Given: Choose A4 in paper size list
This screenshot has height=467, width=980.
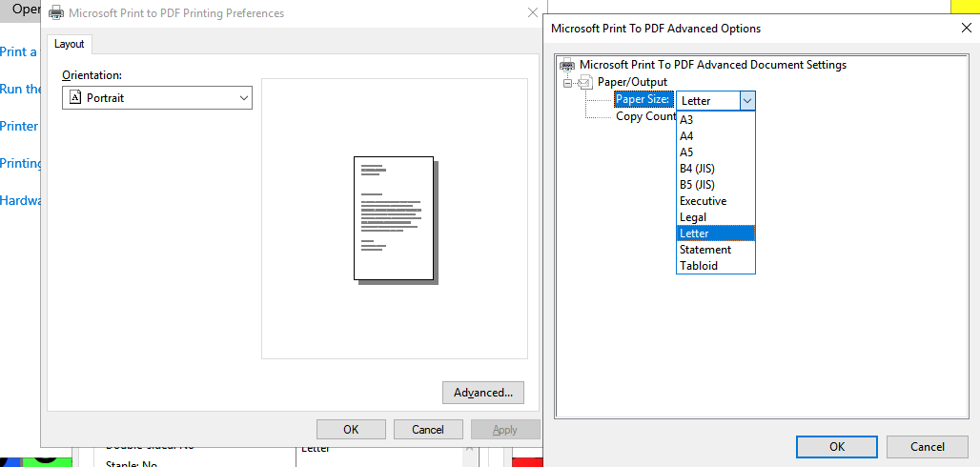Looking at the screenshot, I should [716, 135].
